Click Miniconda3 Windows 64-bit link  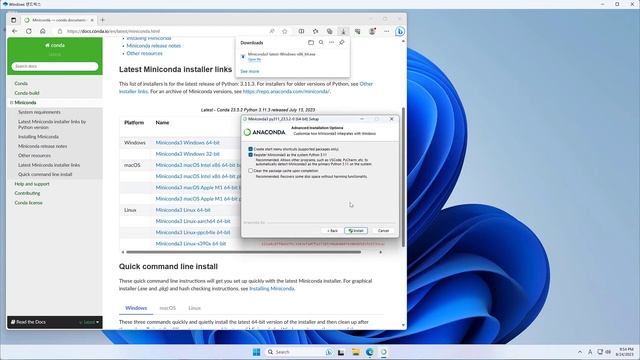pos(187,142)
